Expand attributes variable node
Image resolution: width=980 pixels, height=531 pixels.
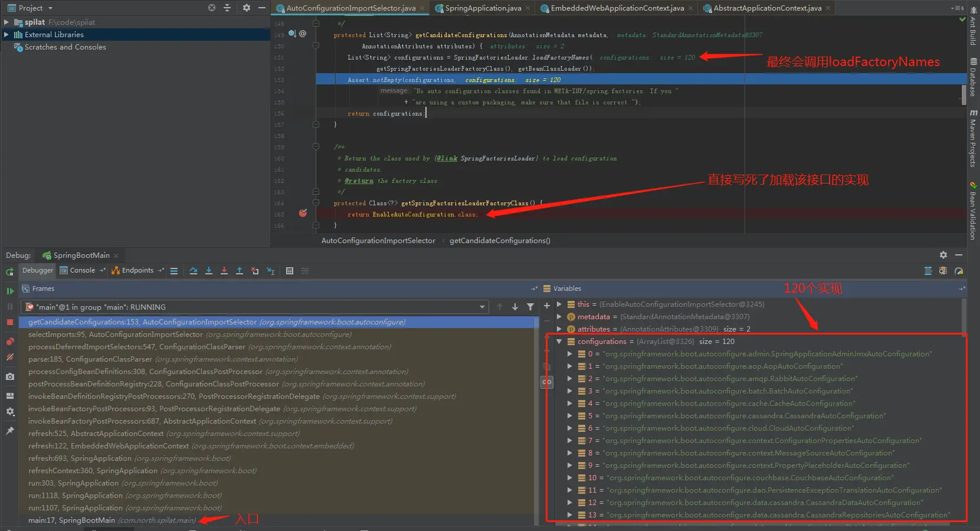click(x=559, y=329)
